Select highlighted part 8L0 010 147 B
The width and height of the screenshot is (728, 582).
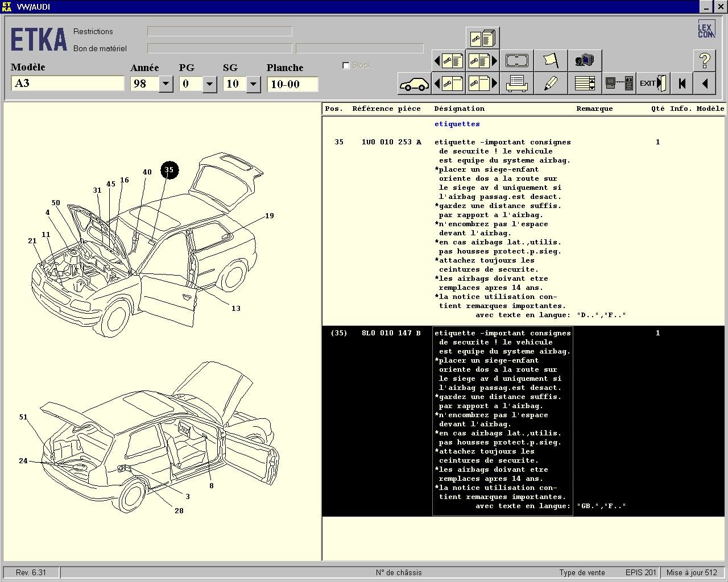pyautogui.click(x=391, y=333)
